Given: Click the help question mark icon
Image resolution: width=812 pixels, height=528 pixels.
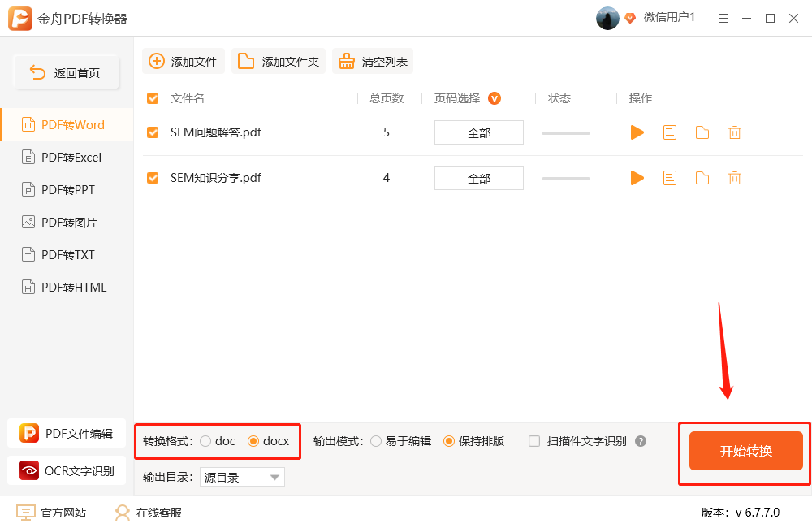Looking at the screenshot, I should tap(641, 441).
